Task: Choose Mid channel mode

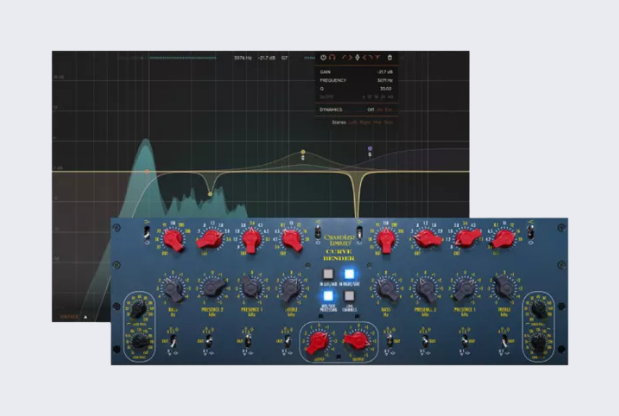Action: tap(377, 122)
